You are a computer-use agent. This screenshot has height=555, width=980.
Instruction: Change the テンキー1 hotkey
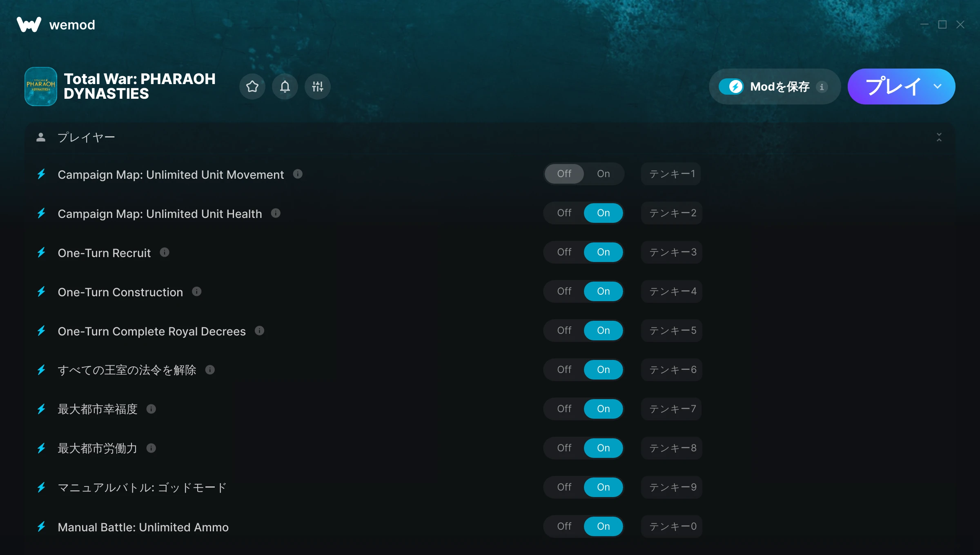click(671, 174)
